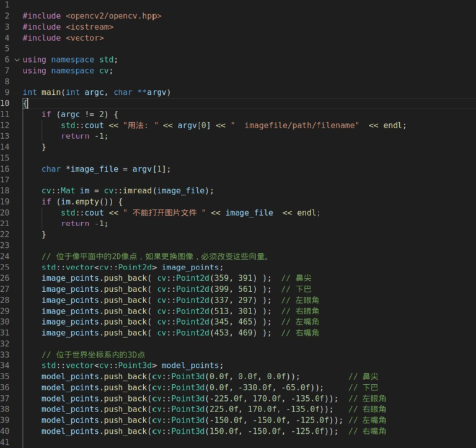Click line number 41 in the gutter

pyautogui.click(x=6, y=442)
